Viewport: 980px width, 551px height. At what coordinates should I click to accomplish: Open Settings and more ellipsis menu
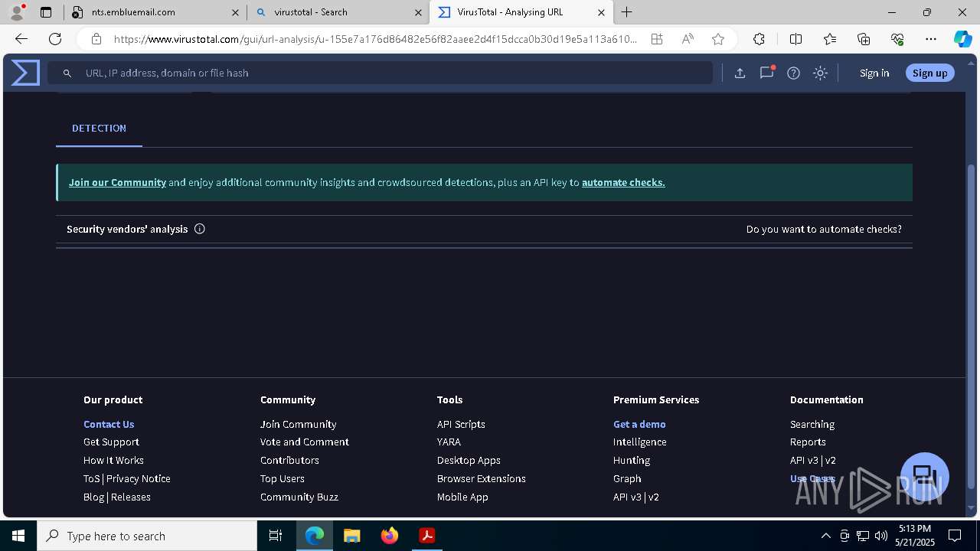point(931,39)
